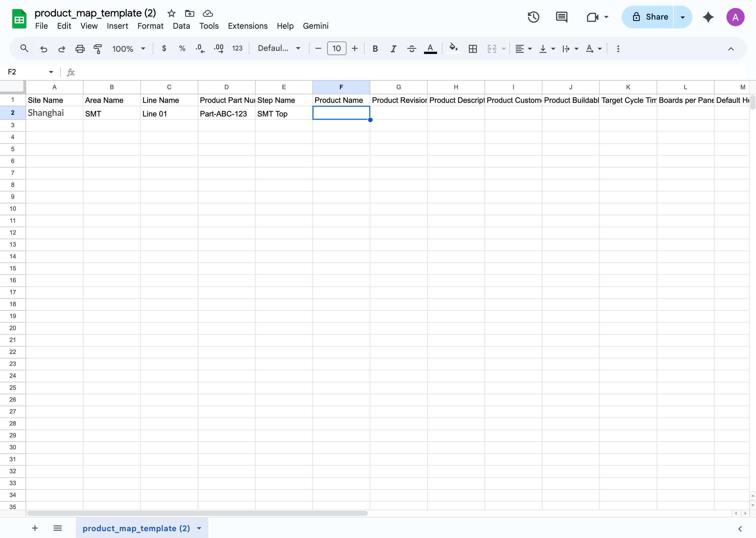Open sheet tab options arrow

point(199,528)
